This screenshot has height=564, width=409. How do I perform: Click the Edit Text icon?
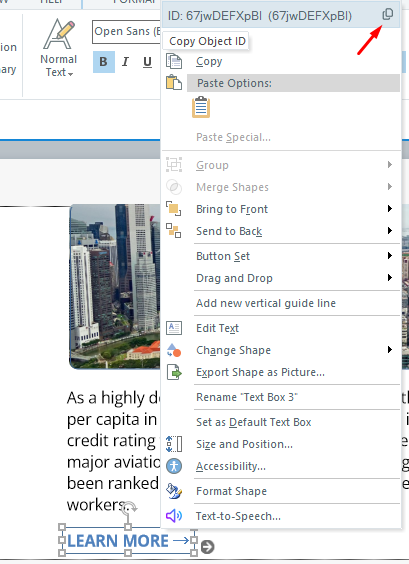(174, 328)
